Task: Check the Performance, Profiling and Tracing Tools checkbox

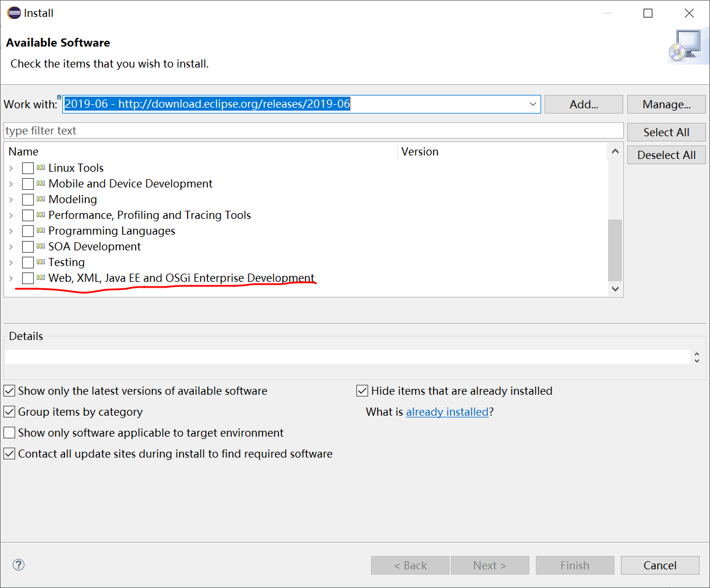Action: 28,215
